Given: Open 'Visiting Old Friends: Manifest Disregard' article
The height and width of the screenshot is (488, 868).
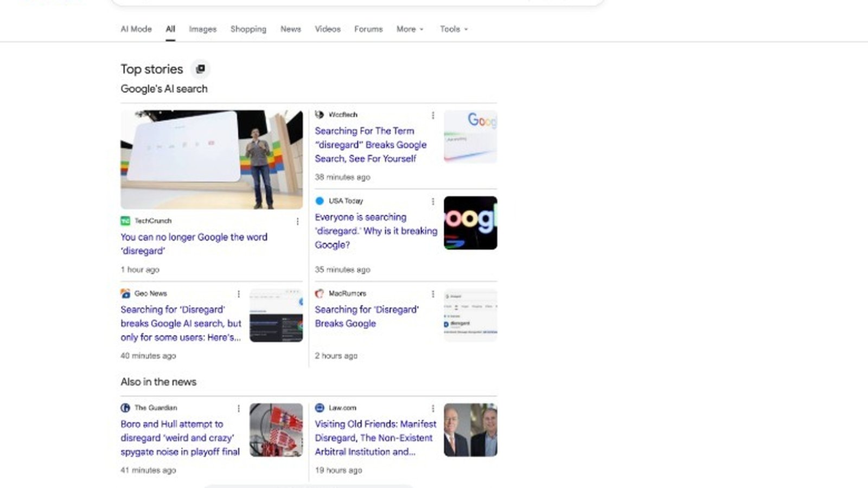Looking at the screenshot, I should (375, 438).
